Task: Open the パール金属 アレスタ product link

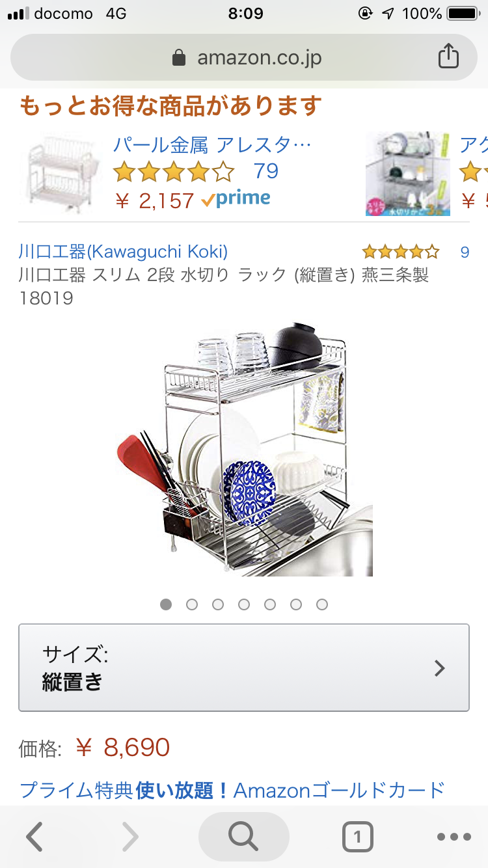Action: click(212, 144)
